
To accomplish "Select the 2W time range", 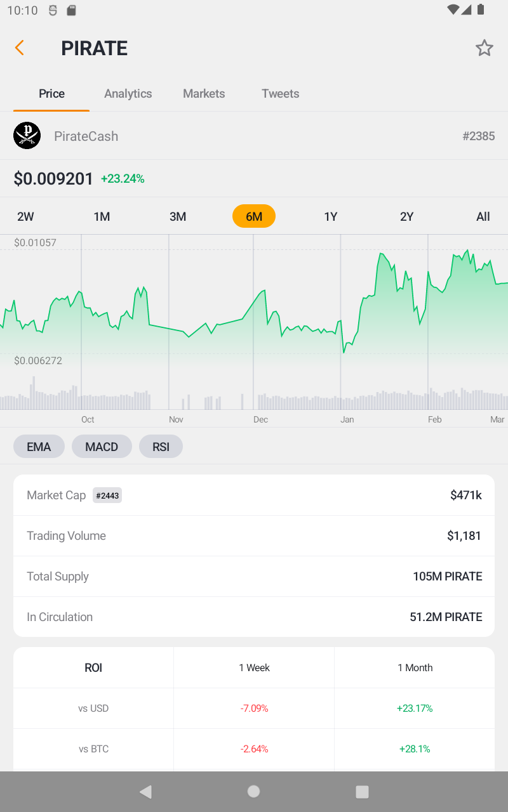I will [x=25, y=216].
